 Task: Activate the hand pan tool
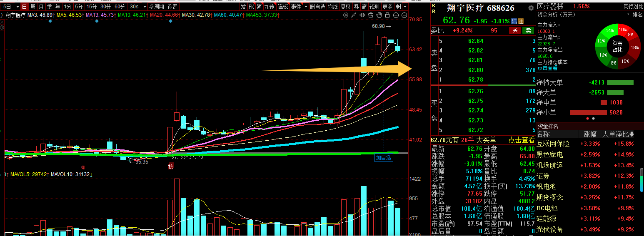point(379,15)
